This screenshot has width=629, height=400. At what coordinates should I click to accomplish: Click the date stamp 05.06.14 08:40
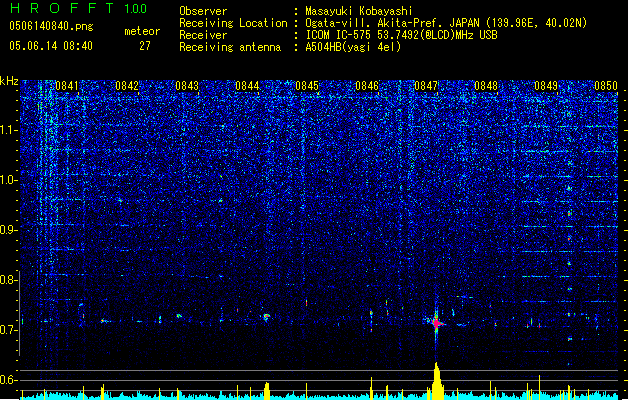51,46
